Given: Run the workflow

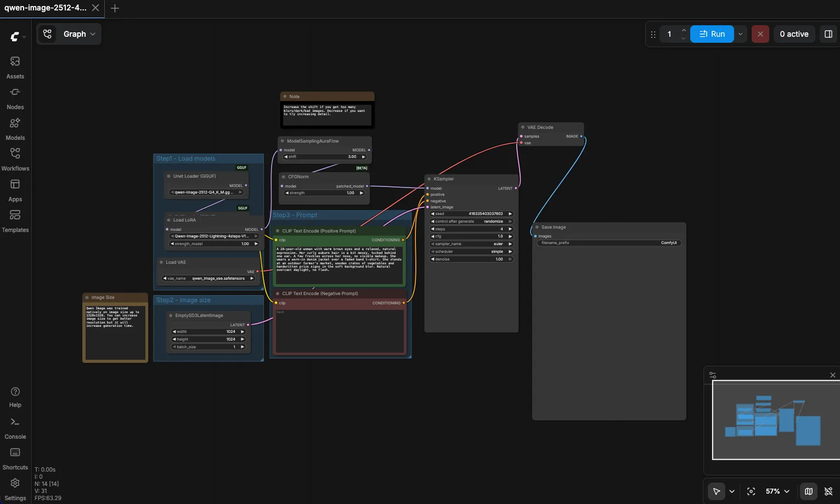Looking at the screenshot, I should (712, 34).
